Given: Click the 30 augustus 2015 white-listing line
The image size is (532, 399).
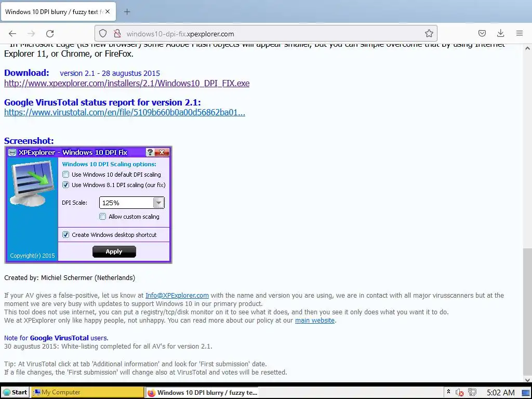Looking at the screenshot, I should pos(108,347).
